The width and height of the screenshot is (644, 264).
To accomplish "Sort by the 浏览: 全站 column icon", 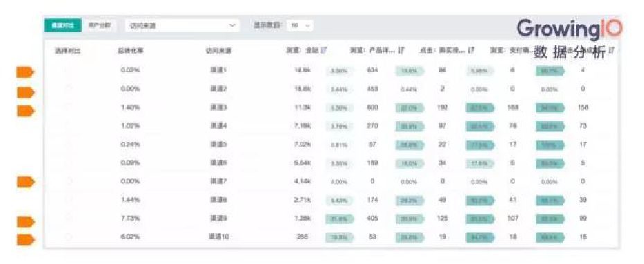I will [x=323, y=50].
